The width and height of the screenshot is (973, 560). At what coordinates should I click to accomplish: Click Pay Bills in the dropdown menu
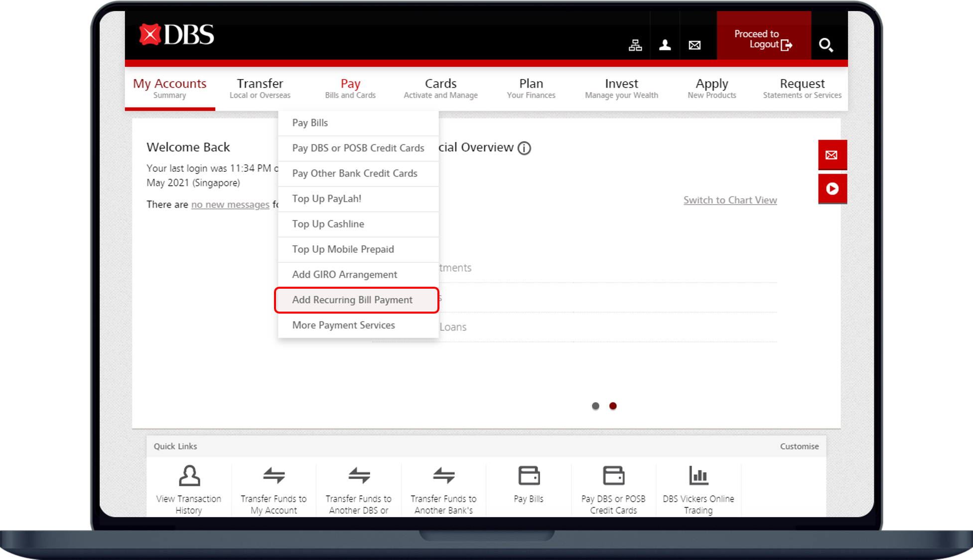(310, 122)
